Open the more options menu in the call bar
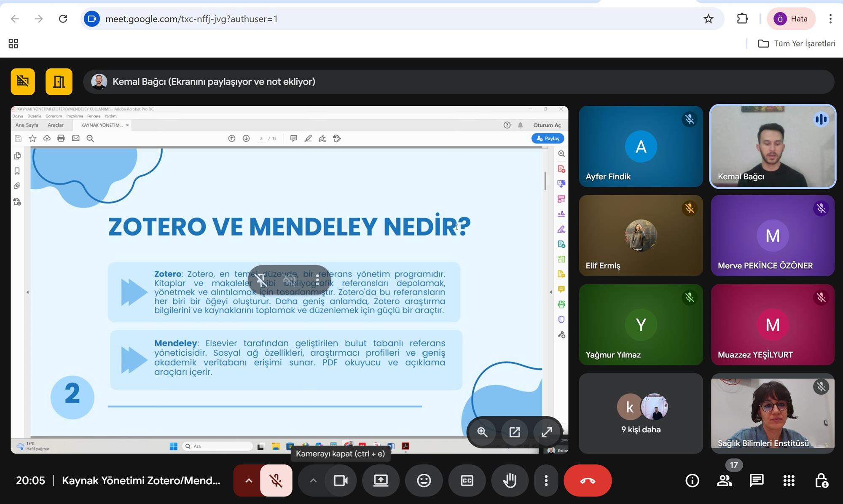843x504 pixels. [x=546, y=480]
